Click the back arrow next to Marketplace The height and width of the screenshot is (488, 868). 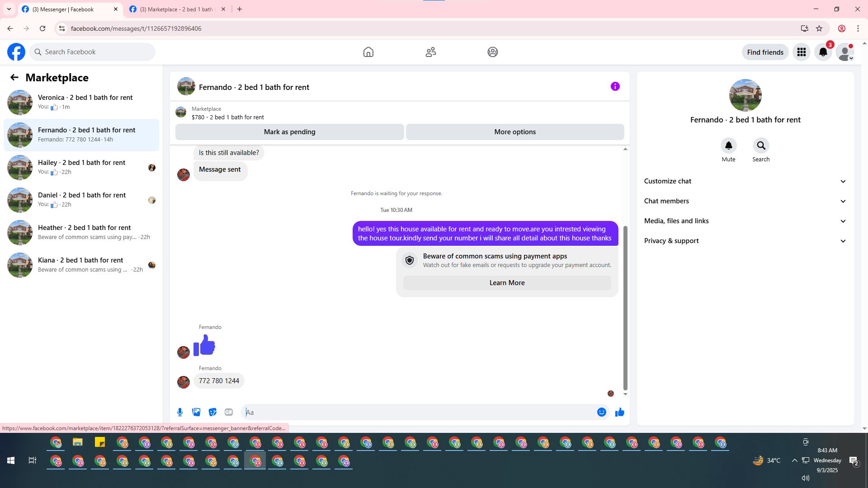(14, 77)
